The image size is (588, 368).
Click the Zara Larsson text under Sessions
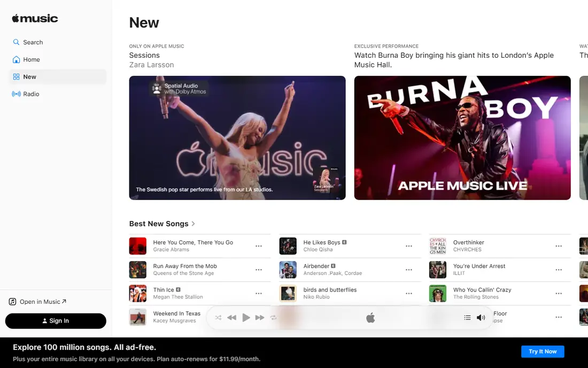coord(151,65)
